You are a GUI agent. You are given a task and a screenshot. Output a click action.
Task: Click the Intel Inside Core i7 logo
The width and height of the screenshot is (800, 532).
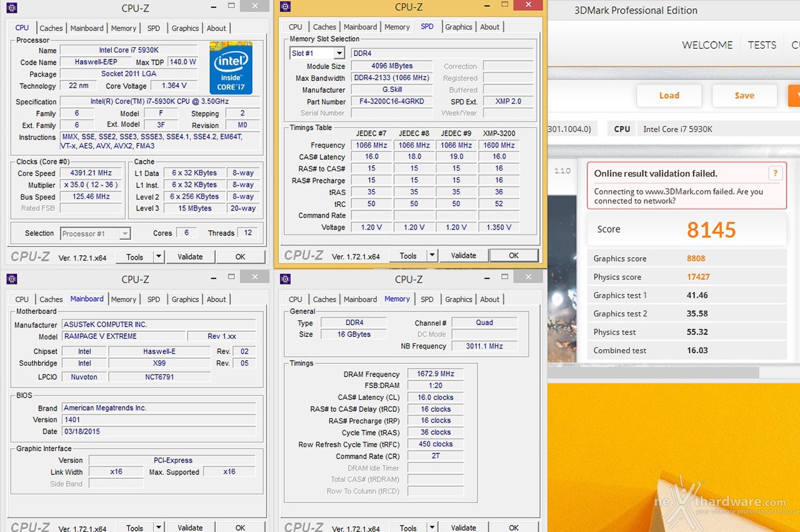click(230, 68)
